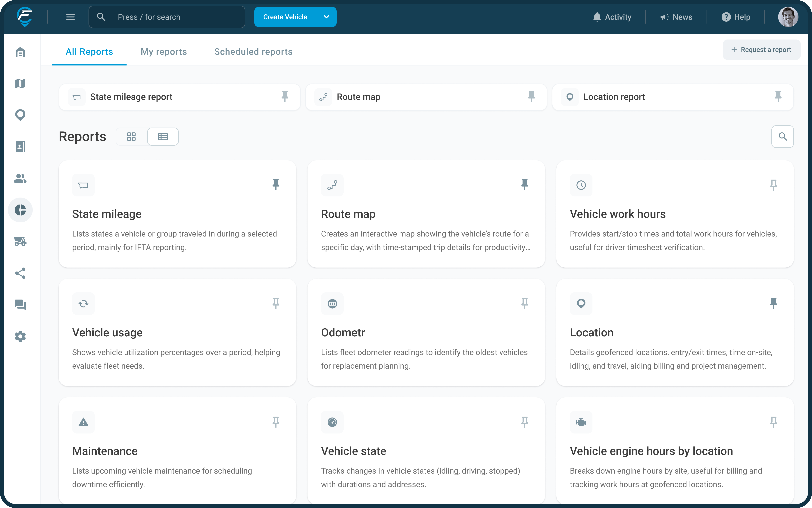
Task: Open the News link
Action: (676, 17)
